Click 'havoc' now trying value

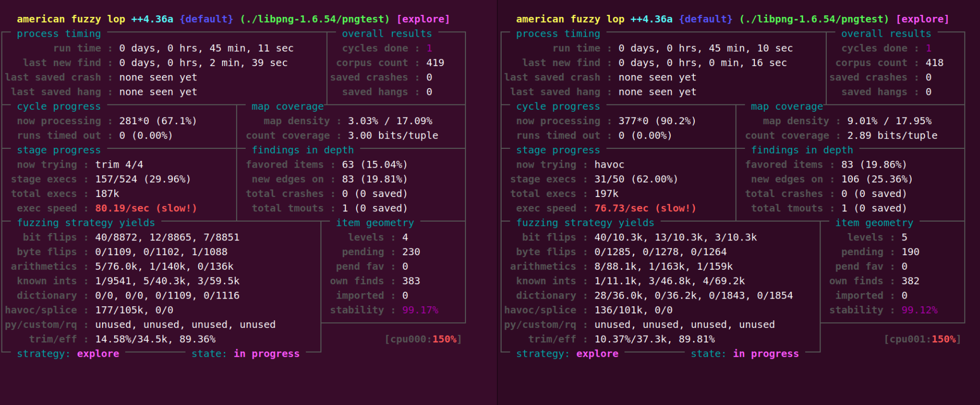coord(609,165)
